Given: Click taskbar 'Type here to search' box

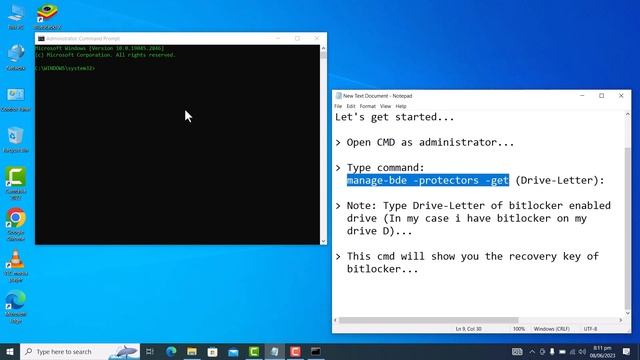Looking at the screenshot, I should 80,351.
